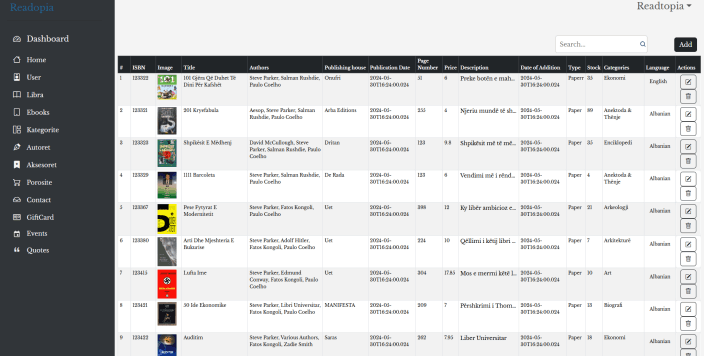The width and height of the screenshot is (704, 361).
Task: Click the yellow cover of Pese Fytyrat
Action: pyautogui.click(x=167, y=219)
